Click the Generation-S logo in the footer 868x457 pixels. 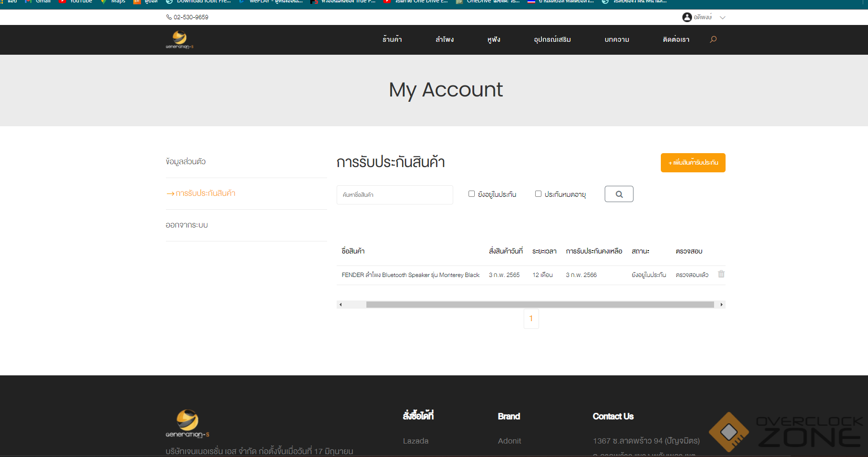point(188,424)
